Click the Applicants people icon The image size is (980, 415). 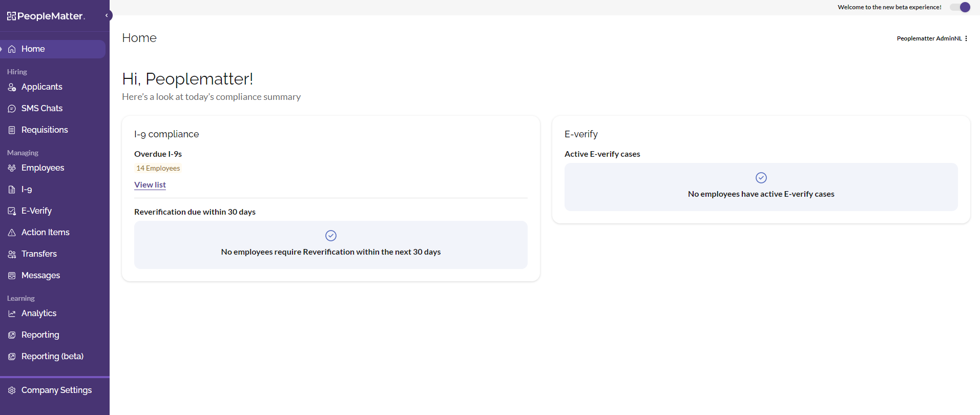coord(12,87)
